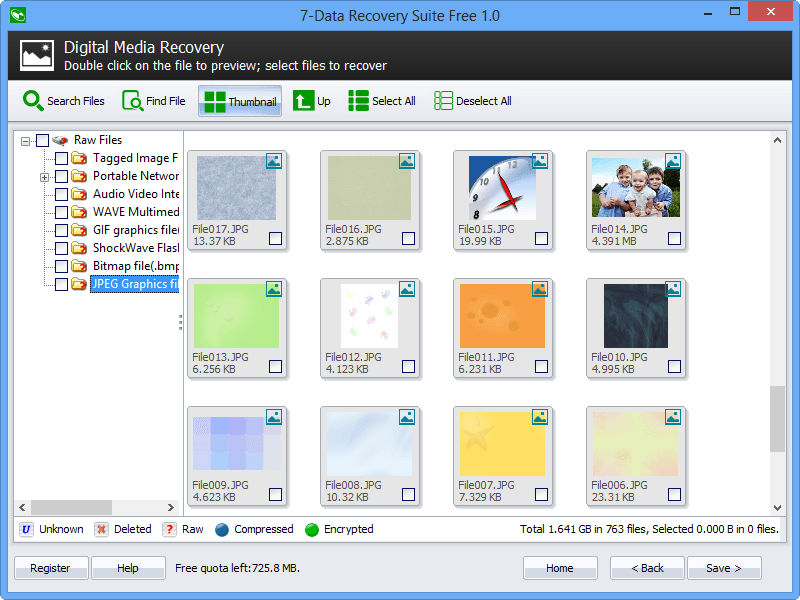Click the Register button
The height and width of the screenshot is (600, 800).
coord(51,567)
